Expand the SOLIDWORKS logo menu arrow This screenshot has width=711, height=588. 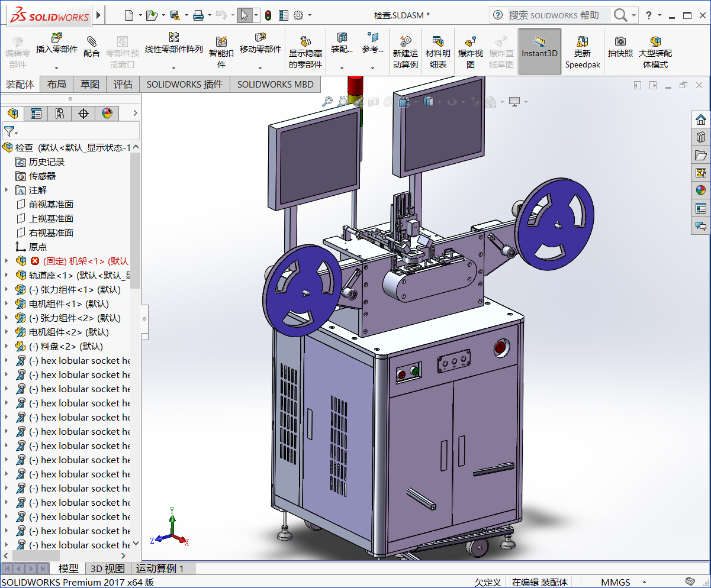(x=98, y=15)
